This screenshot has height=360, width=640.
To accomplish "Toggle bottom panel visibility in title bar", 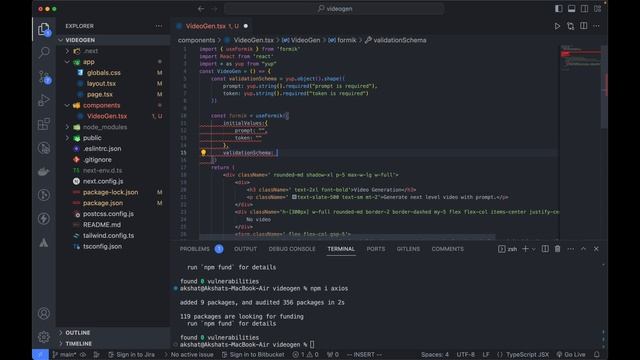I will (571, 9).
